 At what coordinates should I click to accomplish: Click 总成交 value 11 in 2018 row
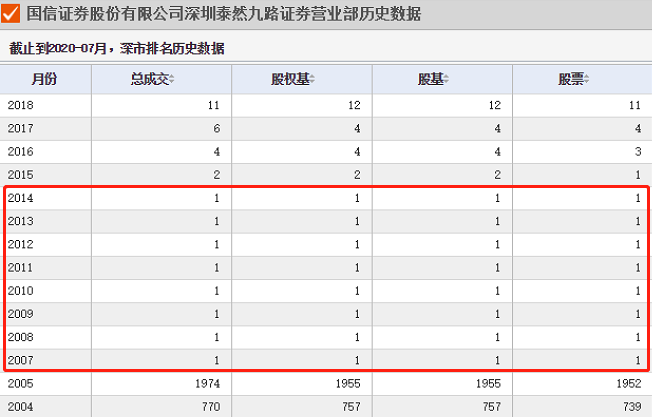[214, 105]
